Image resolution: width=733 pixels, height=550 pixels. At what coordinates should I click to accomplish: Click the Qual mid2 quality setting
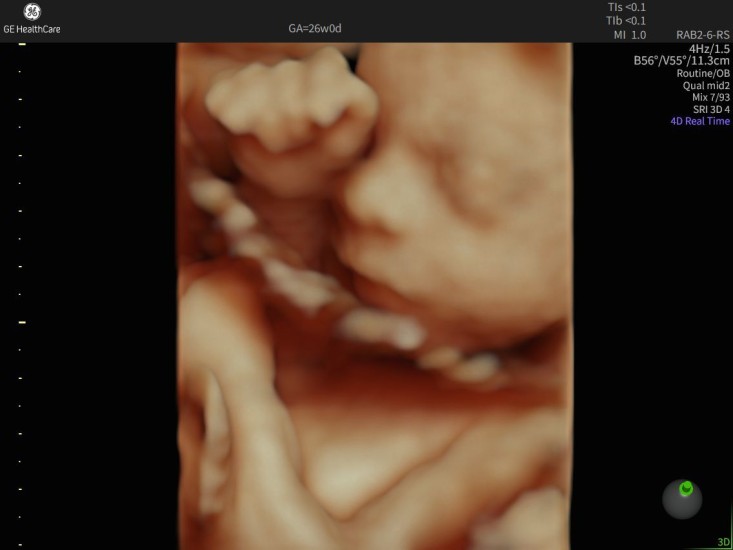coord(706,85)
